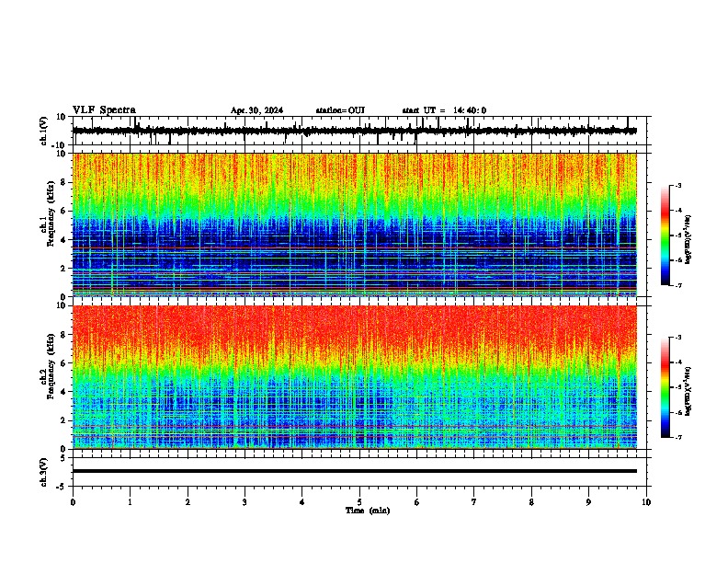Click time axis tick label '3'
The image size is (728, 563).
pos(245,502)
